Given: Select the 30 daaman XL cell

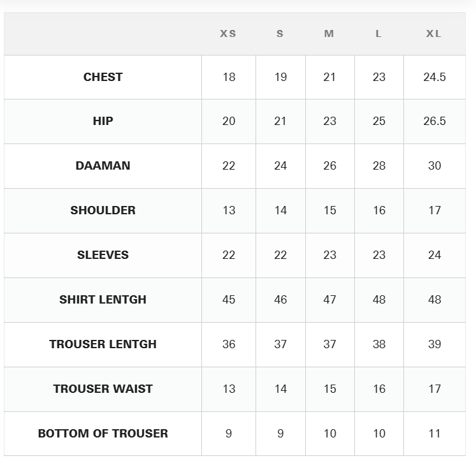Looking at the screenshot, I should tap(435, 166).
